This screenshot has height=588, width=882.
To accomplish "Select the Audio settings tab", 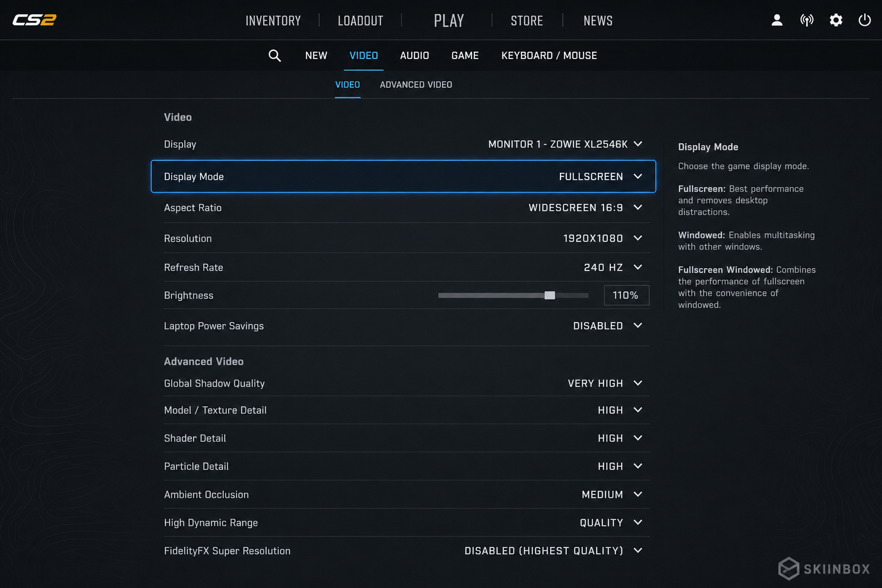I will pyautogui.click(x=415, y=55).
